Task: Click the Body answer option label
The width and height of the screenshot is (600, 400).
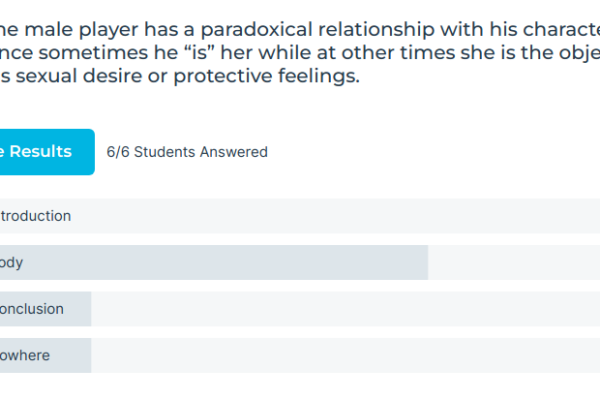Action: point(11,263)
